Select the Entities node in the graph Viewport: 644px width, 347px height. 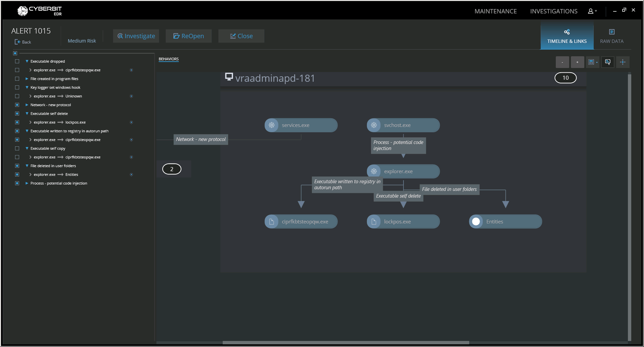click(x=505, y=221)
